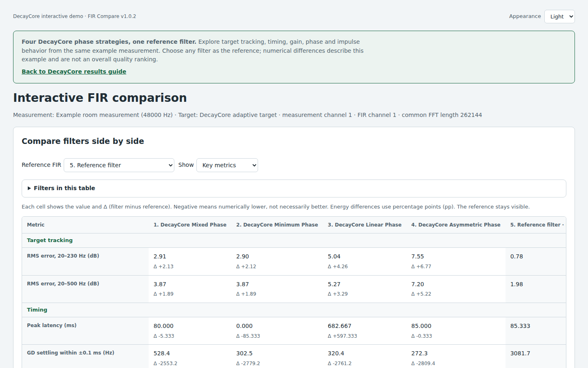
Task: Click the 7.55 Asymmetric Phase RMS value
Action: click(x=418, y=256)
